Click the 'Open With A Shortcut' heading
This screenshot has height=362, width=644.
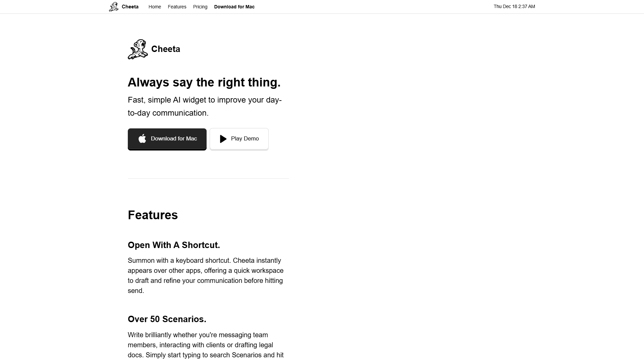(174, 245)
